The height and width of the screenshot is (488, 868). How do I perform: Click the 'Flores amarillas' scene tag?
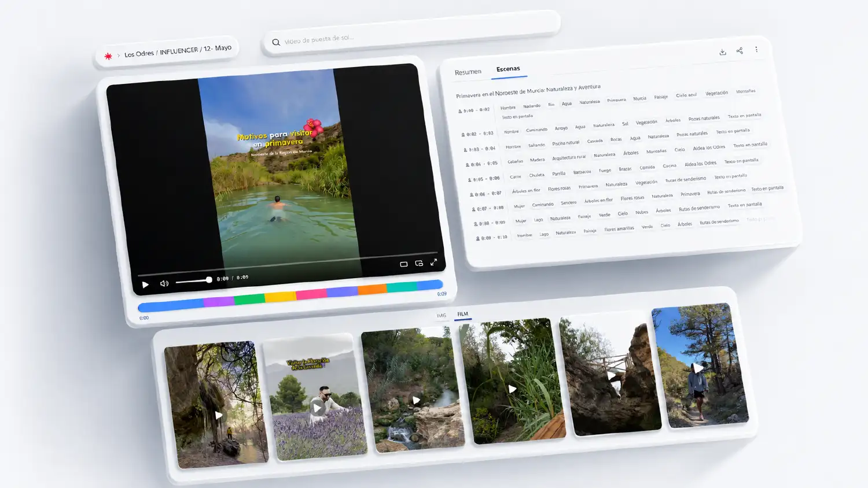(x=619, y=229)
